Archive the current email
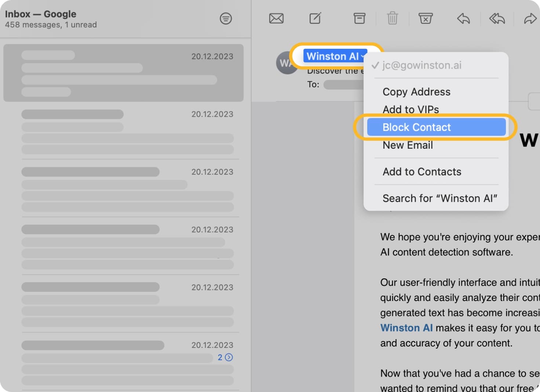Screen dimensions: 540x392 pos(359,18)
